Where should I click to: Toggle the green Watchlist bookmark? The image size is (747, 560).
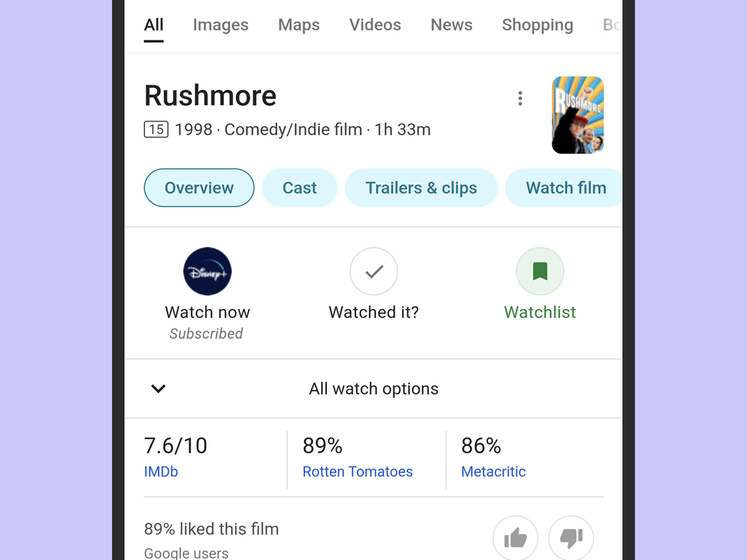pyautogui.click(x=540, y=271)
